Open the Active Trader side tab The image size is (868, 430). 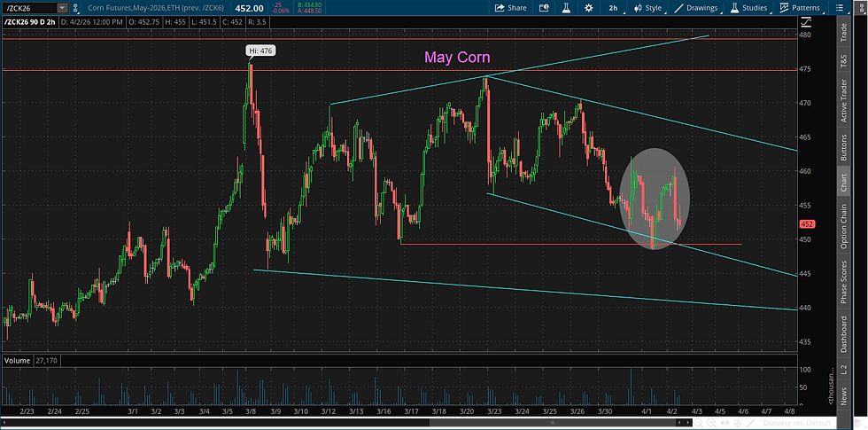tap(843, 101)
